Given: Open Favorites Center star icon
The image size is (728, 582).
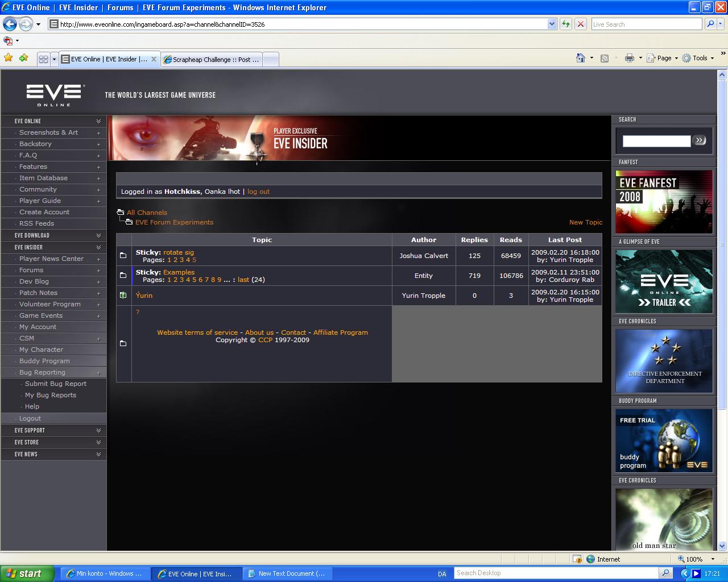Looking at the screenshot, I should [9, 58].
